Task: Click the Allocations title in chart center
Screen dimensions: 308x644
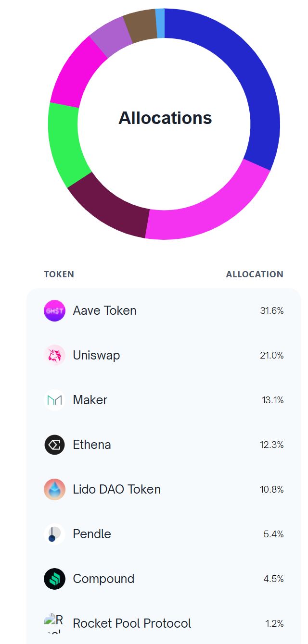Action: pyautogui.click(x=165, y=118)
